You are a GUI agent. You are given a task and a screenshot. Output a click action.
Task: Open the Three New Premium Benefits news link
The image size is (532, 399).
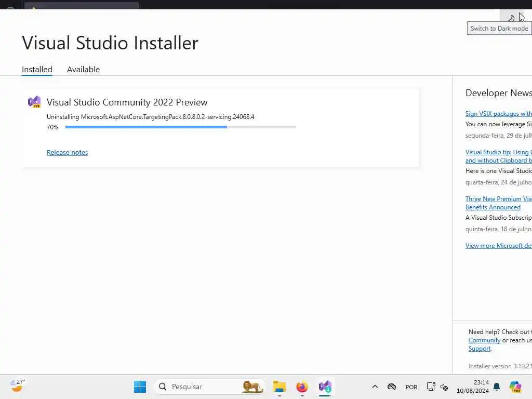point(498,203)
